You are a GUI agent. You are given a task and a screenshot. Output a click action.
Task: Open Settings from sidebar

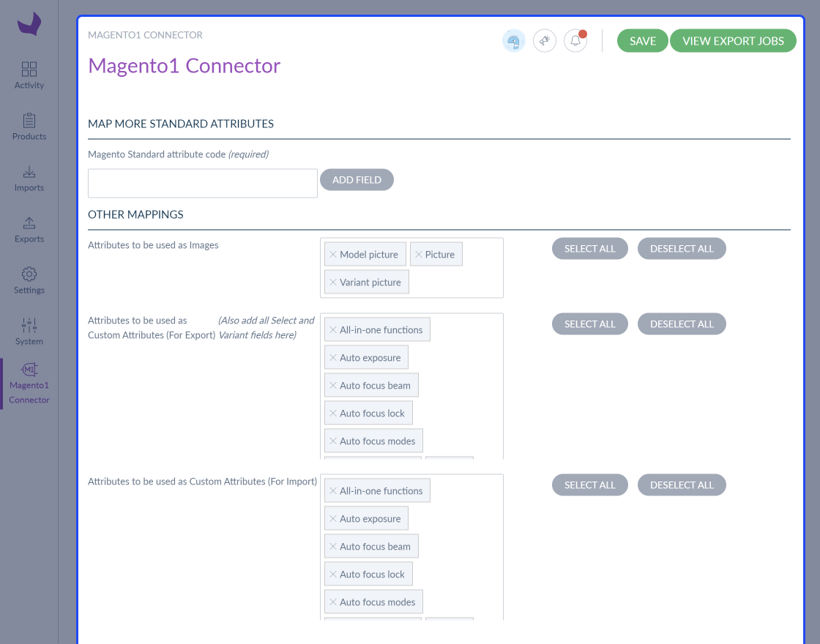pos(29,281)
